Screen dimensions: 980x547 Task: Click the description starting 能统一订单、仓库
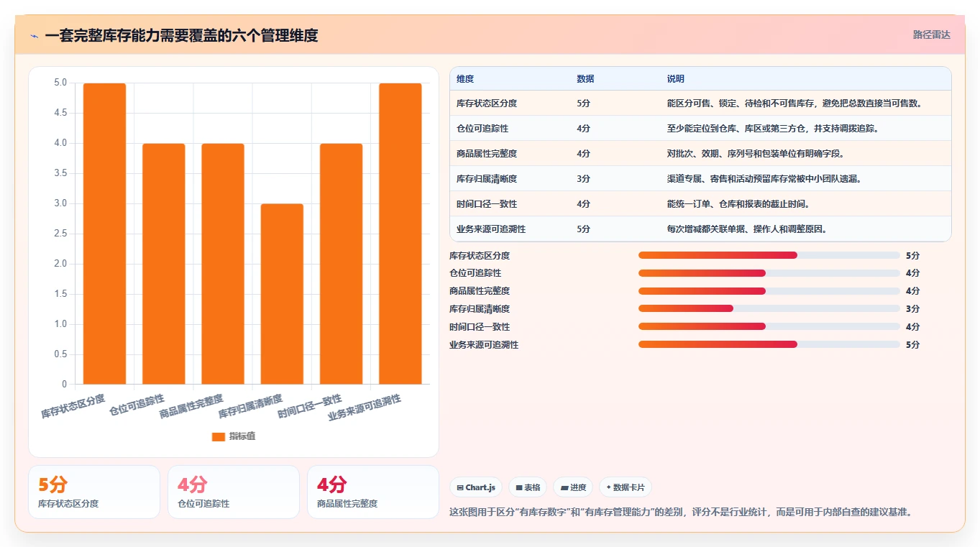click(x=738, y=204)
